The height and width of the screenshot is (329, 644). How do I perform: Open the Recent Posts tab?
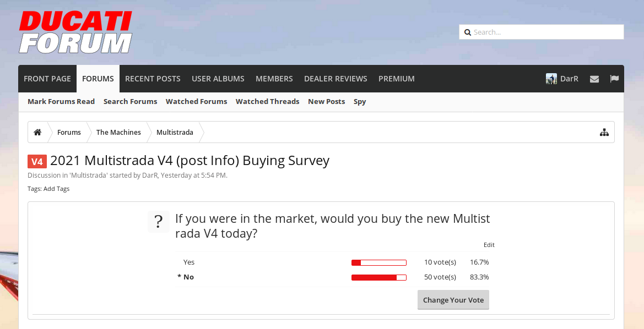pos(153,79)
